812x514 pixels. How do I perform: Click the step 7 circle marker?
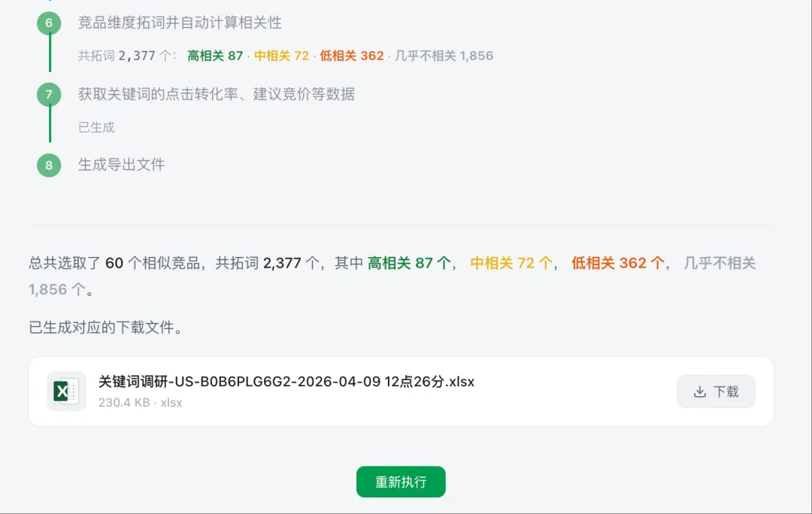(x=49, y=95)
